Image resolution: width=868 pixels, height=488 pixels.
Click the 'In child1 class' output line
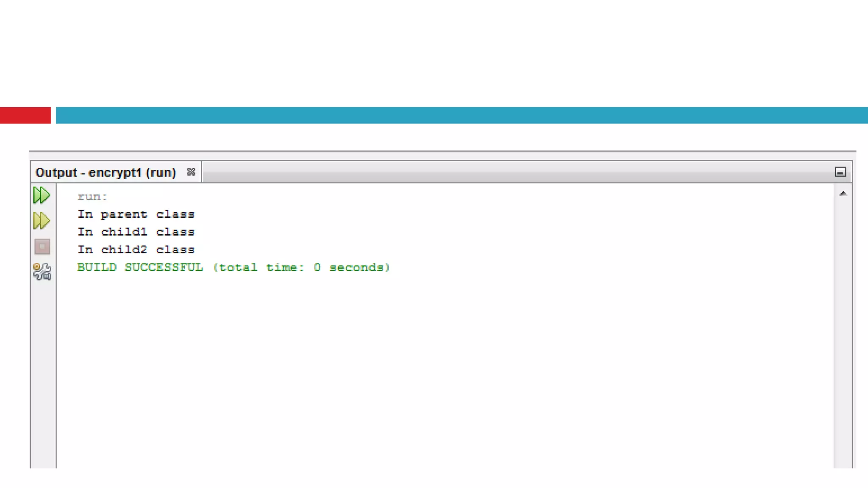(136, 232)
